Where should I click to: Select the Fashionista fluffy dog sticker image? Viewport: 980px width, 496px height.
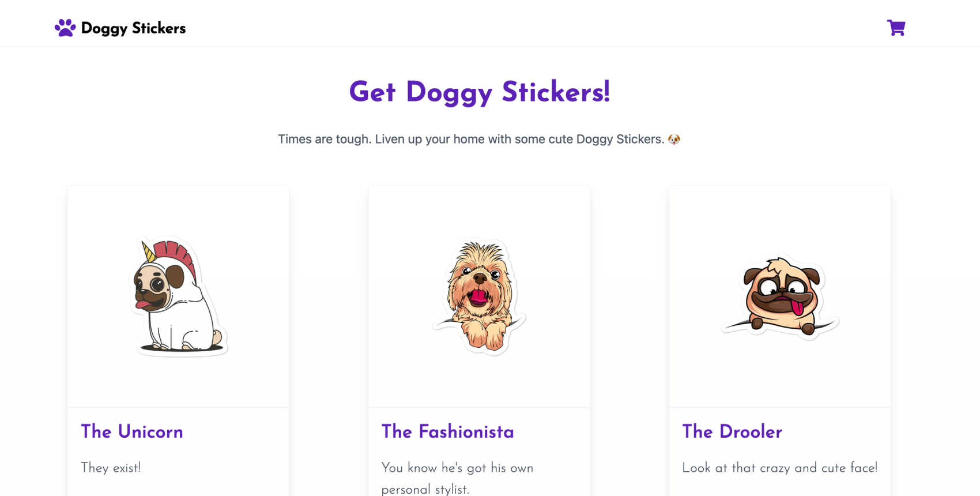click(x=479, y=296)
